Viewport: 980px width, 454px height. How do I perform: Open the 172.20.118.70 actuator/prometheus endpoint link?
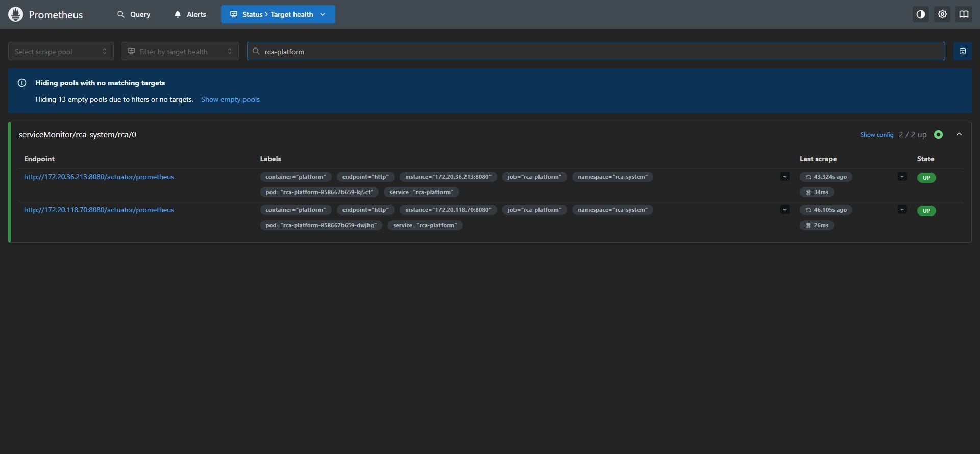(99, 210)
